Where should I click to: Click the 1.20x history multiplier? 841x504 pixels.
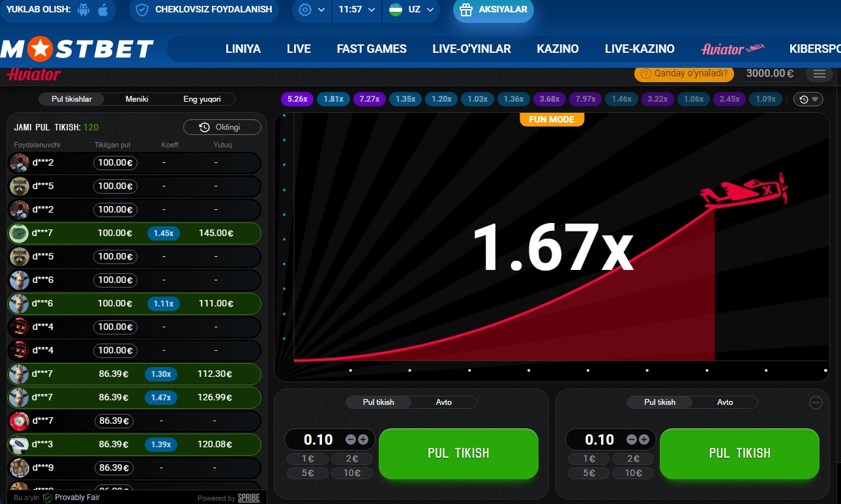tap(441, 99)
